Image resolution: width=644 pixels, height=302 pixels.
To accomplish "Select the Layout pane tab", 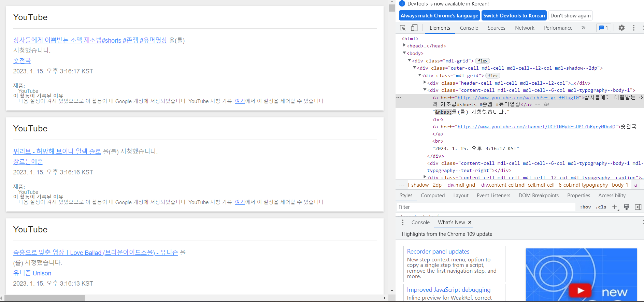I will pos(461,196).
